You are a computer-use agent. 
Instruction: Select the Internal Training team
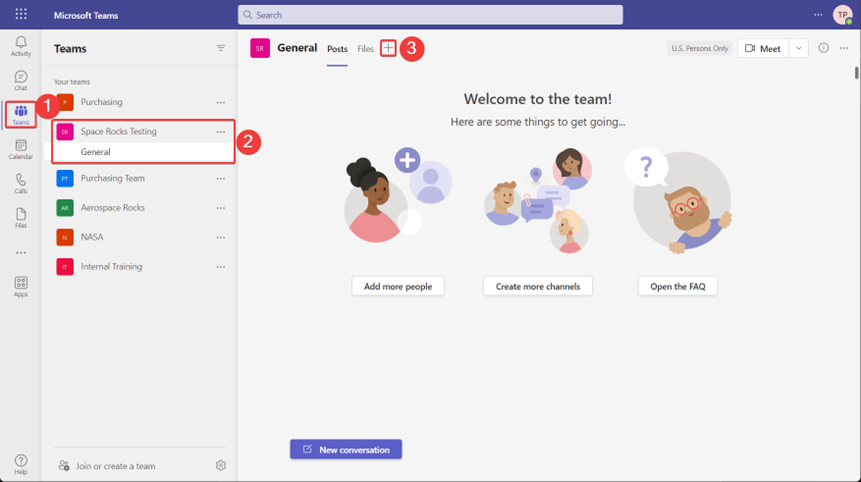tap(111, 267)
